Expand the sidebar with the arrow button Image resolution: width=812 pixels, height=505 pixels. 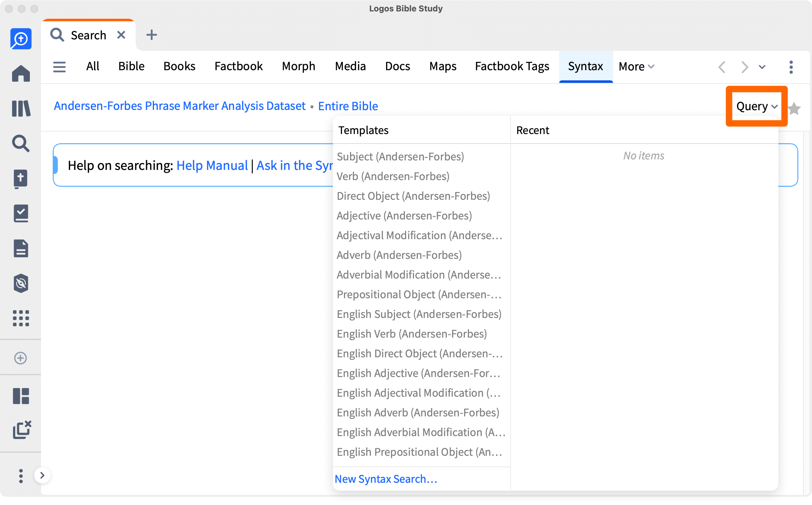42,475
